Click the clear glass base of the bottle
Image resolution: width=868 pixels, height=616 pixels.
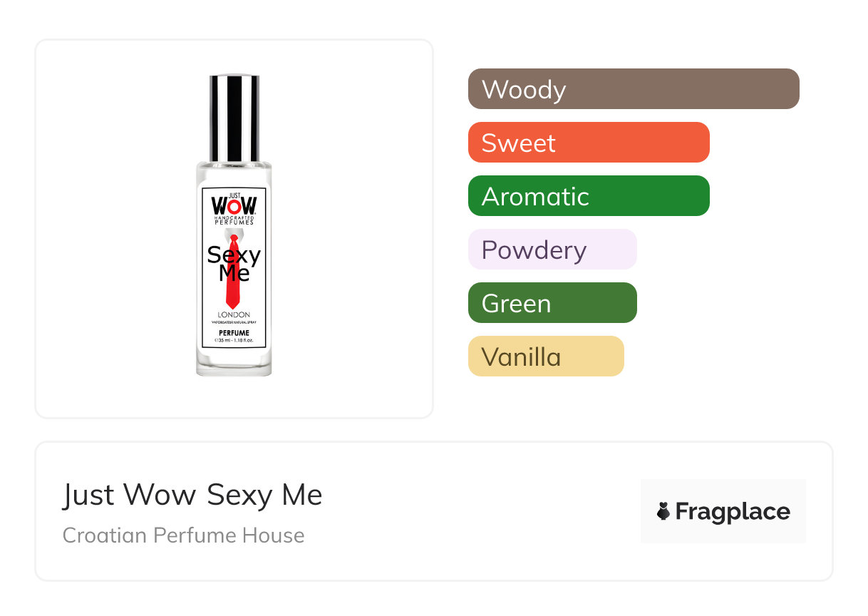coord(234,362)
